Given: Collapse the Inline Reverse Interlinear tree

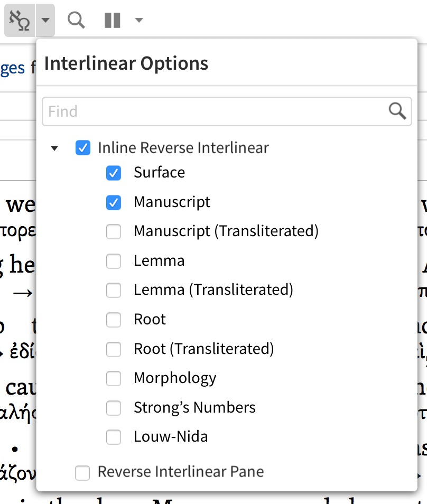Looking at the screenshot, I should (x=55, y=148).
